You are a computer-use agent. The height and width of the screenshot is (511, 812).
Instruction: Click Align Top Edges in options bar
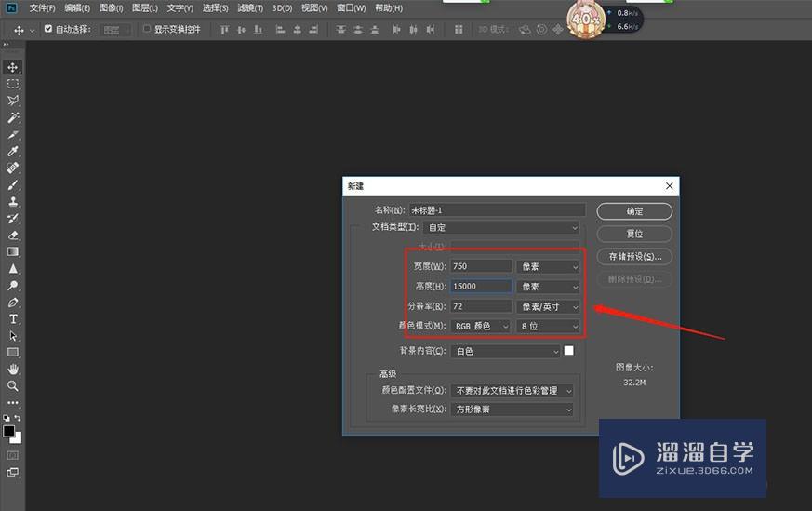click(x=224, y=30)
